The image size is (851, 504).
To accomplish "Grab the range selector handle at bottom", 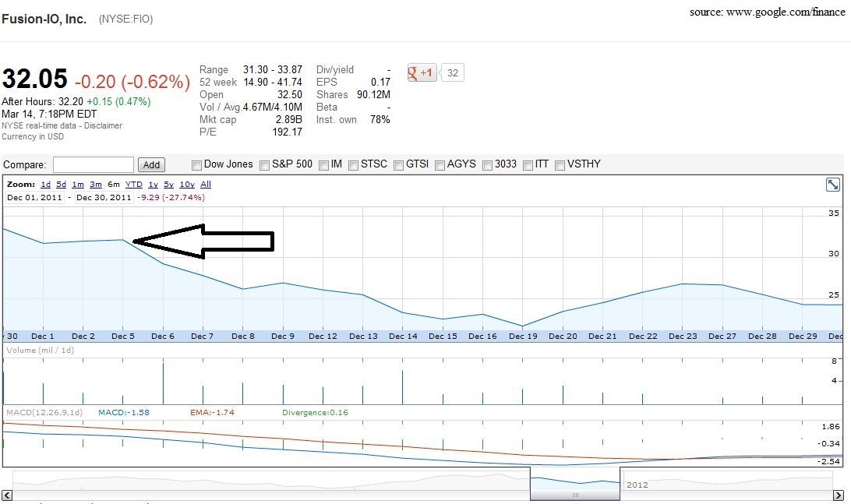I will (x=575, y=495).
